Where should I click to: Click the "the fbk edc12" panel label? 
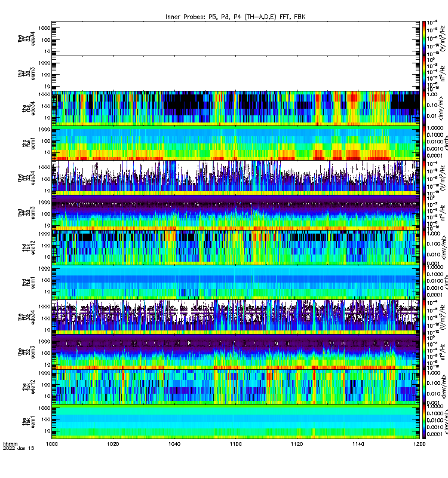tap(29, 387)
